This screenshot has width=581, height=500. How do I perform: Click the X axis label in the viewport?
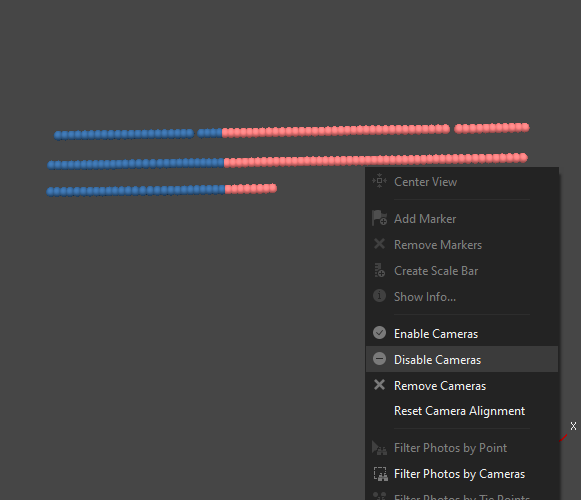573,426
